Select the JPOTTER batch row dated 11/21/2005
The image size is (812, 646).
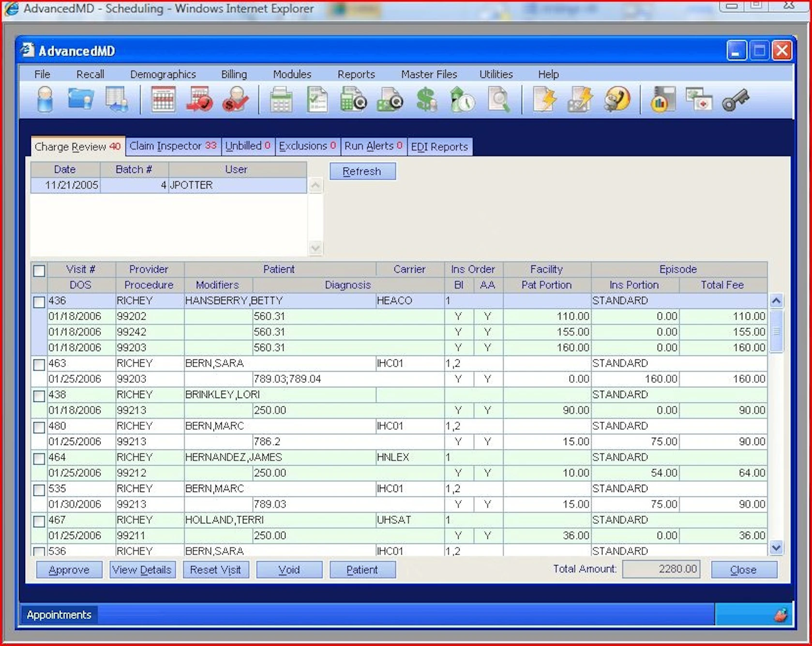tap(168, 185)
